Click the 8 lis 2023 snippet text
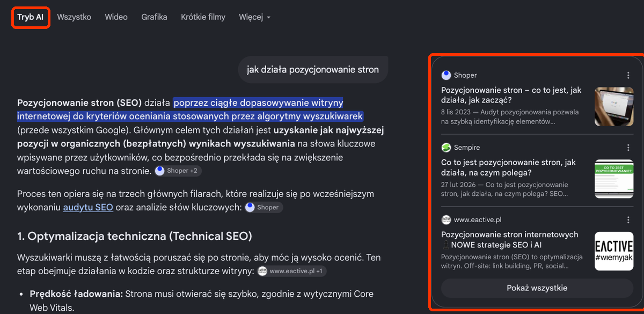Screen dimensions: 644x314 click(x=510, y=117)
